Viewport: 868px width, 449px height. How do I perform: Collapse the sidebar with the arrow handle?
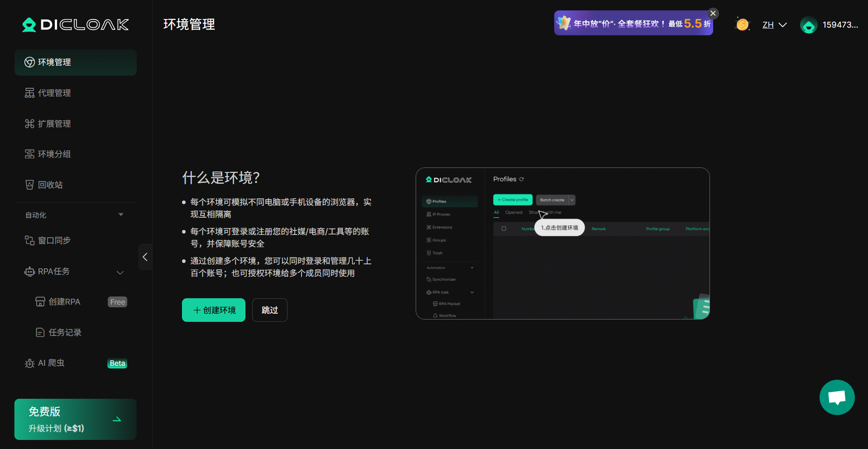click(x=145, y=257)
